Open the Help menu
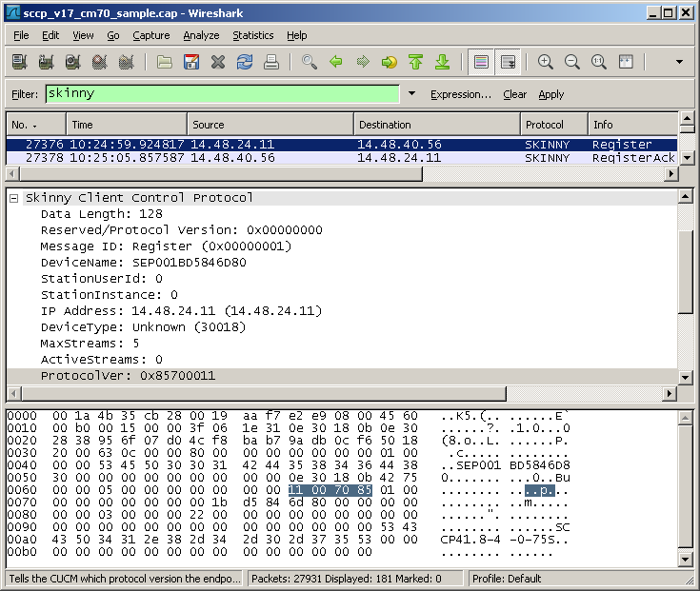 [x=296, y=35]
